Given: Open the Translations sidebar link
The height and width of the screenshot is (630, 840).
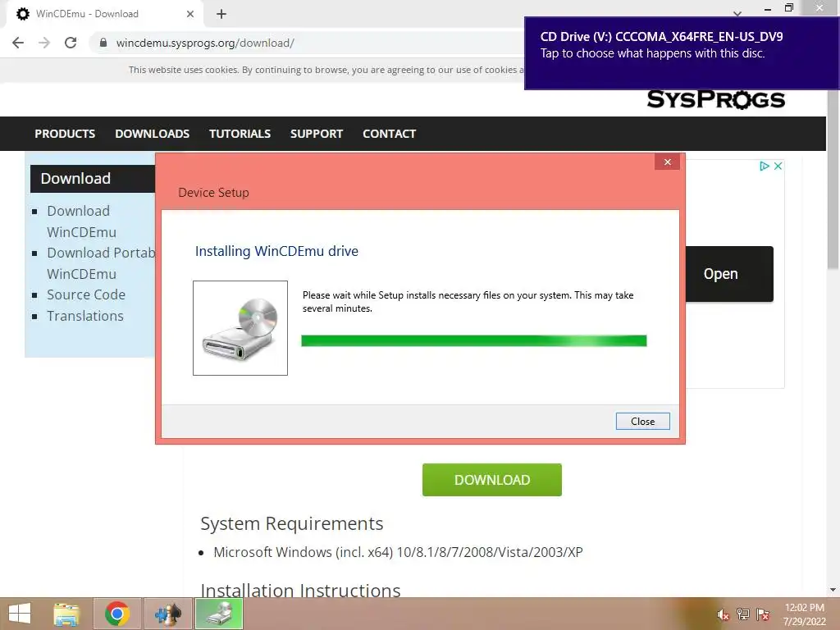Looking at the screenshot, I should [84, 316].
